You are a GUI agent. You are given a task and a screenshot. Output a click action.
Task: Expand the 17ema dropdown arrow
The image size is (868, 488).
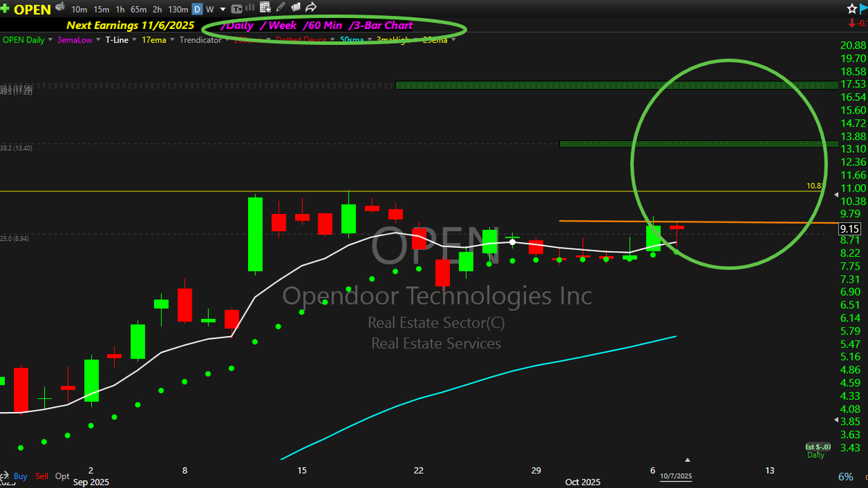click(172, 40)
